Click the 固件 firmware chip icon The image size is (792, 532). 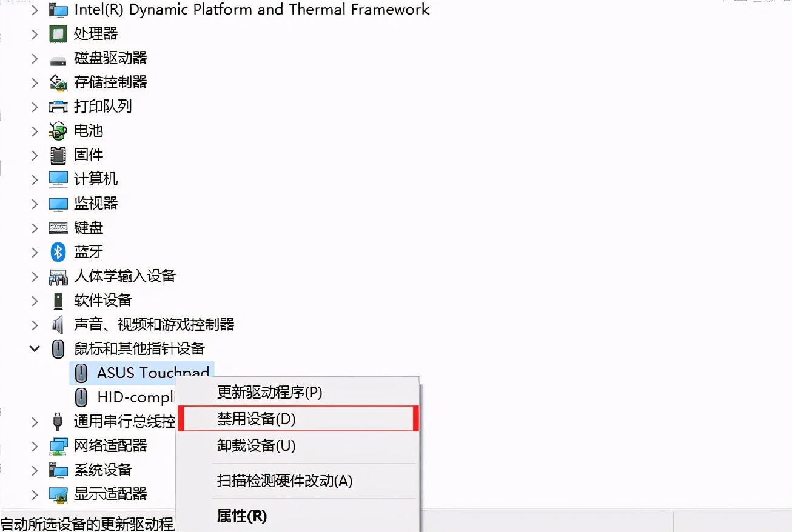58,155
